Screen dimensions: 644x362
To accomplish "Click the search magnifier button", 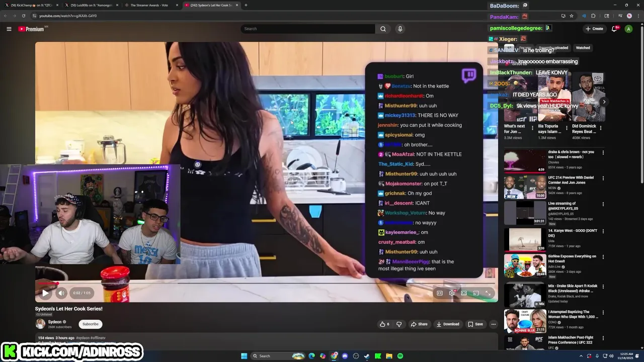I will [383, 29].
